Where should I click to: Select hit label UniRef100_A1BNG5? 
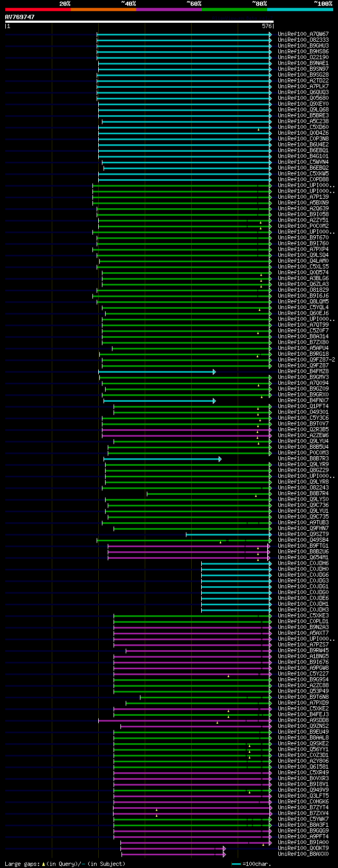tap(303, 657)
